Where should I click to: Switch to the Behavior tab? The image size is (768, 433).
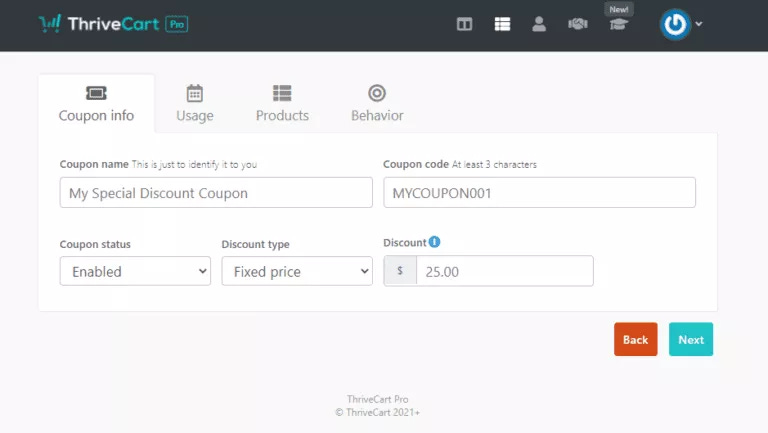pyautogui.click(x=377, y=103)
